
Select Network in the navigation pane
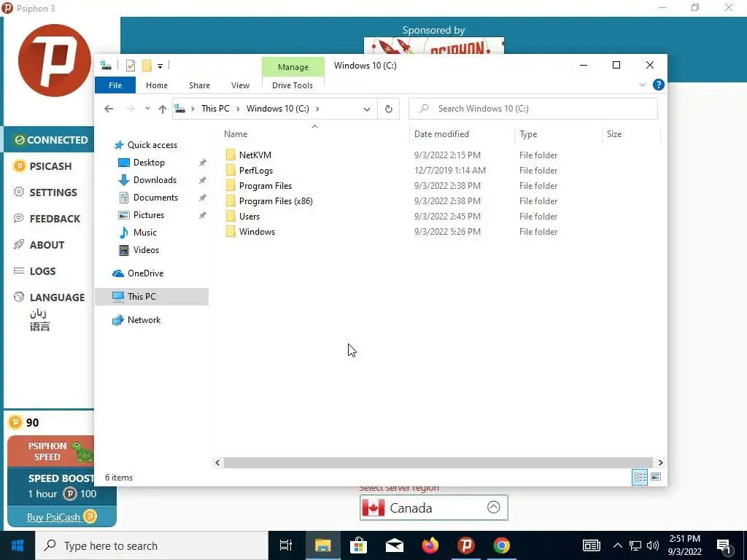click(x=144, y=320)
